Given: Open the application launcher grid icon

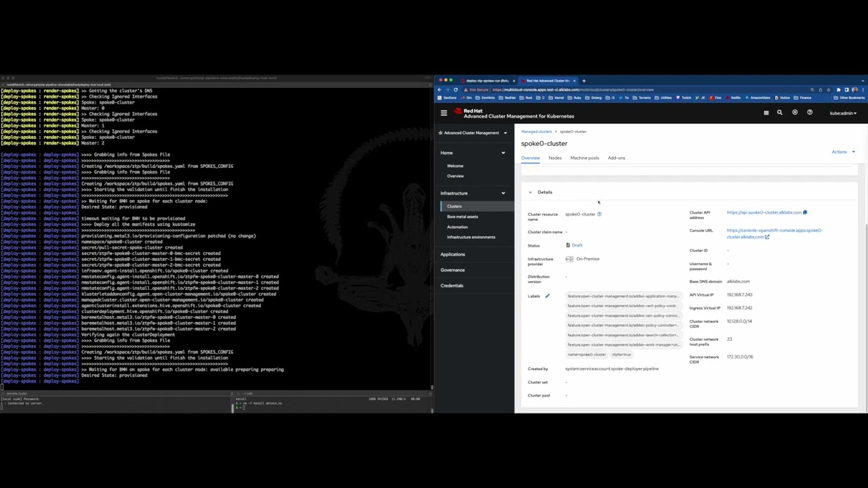Looking at the screenshot, I should click(766, 113).
